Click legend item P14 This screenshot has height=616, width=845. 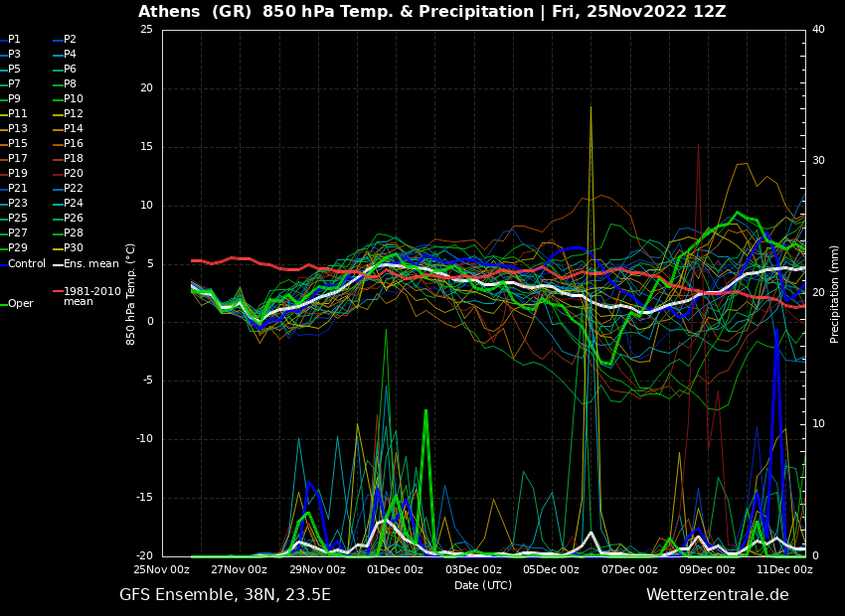coord(68,129)
